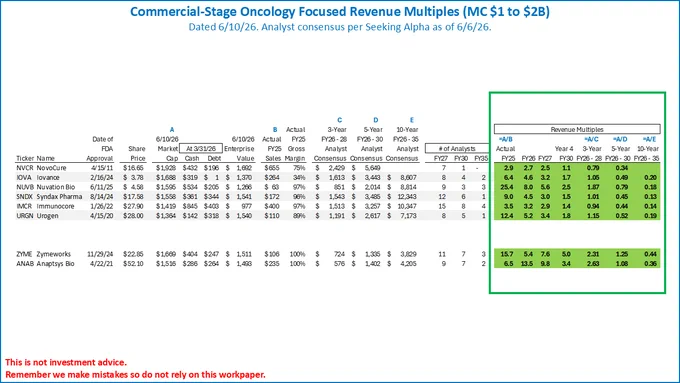Select the IOVA ticker cell
Screen dimensions: 680x383
tap(24, 177)
